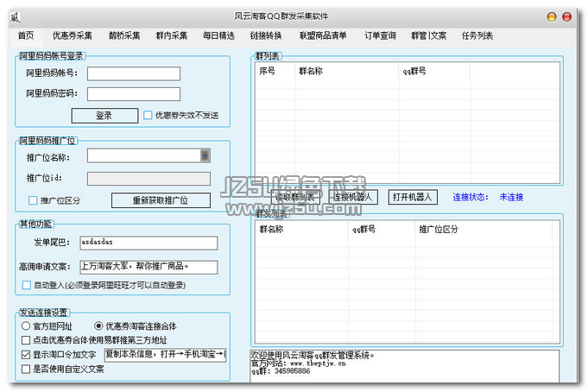Click 读取群列表 button
The image size is (588, 392).
click(x=296, y=197)
